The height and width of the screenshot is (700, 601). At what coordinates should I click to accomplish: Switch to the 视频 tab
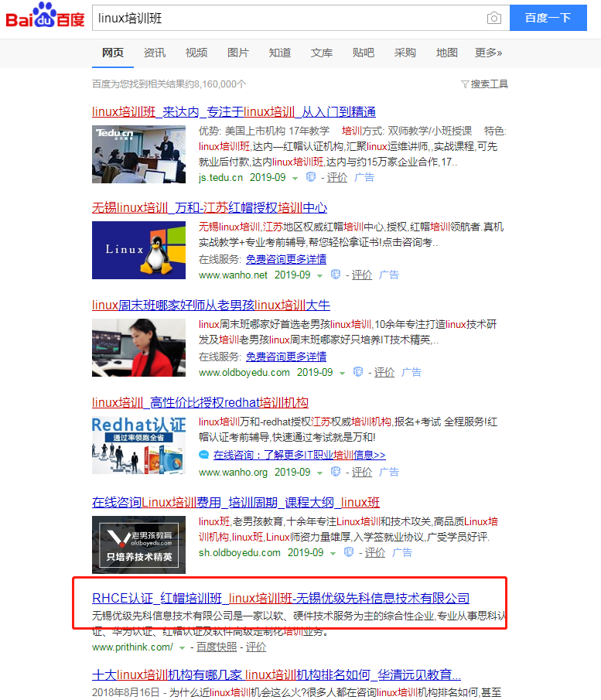click(x=196, y=53)
